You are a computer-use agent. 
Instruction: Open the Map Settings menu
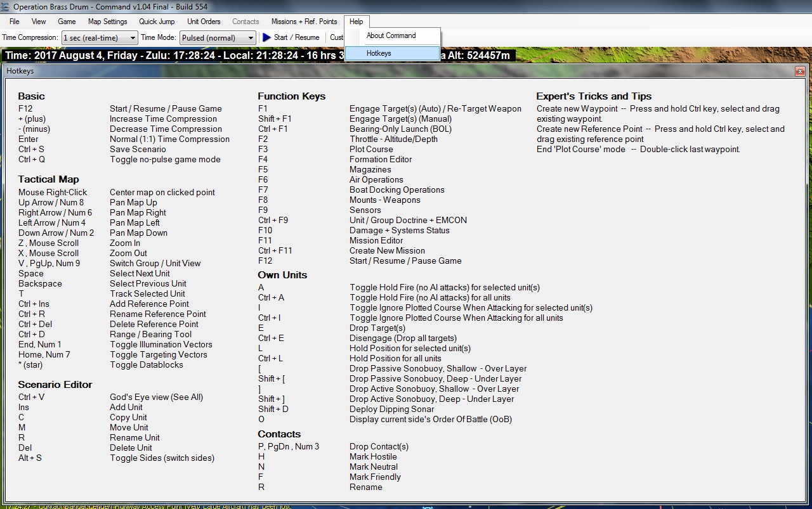(108, 22)
